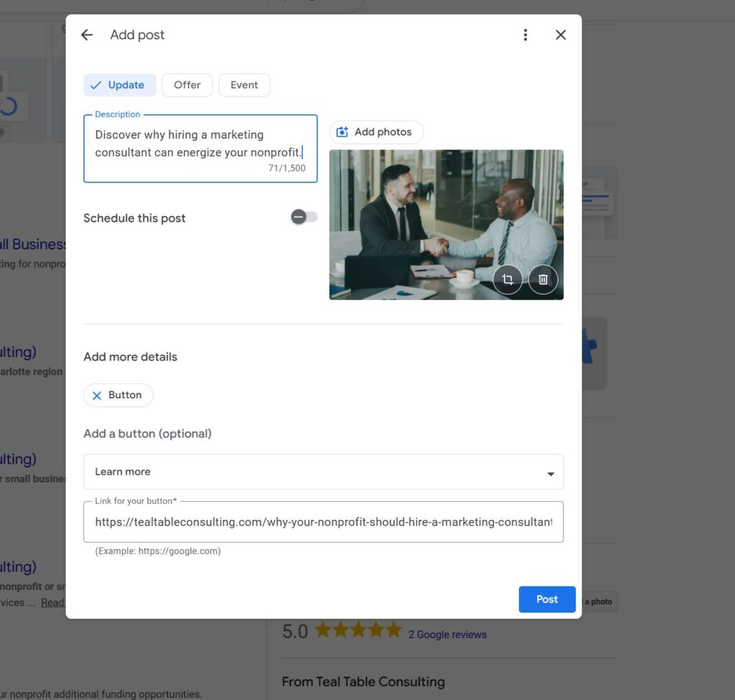735x700 pixels.
Task: Click the 71/1,500 character count text
Action: [x=286, y=168]
